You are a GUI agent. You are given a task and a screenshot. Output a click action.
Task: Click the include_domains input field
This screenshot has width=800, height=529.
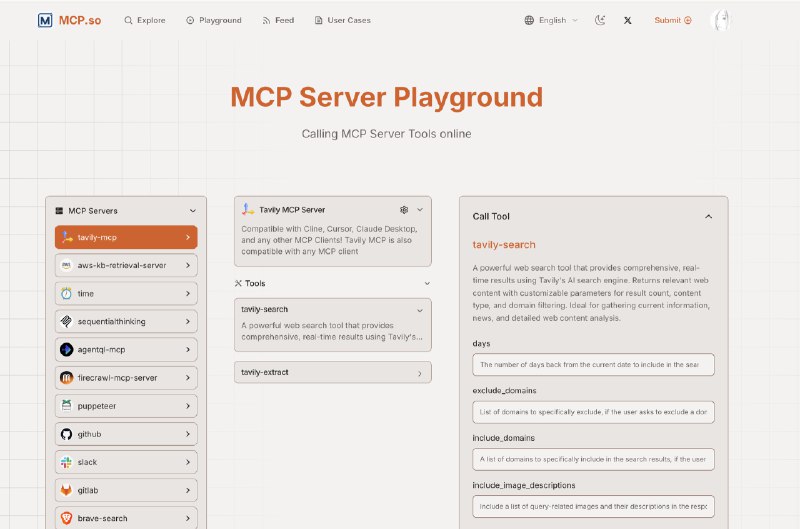point(593,459)
